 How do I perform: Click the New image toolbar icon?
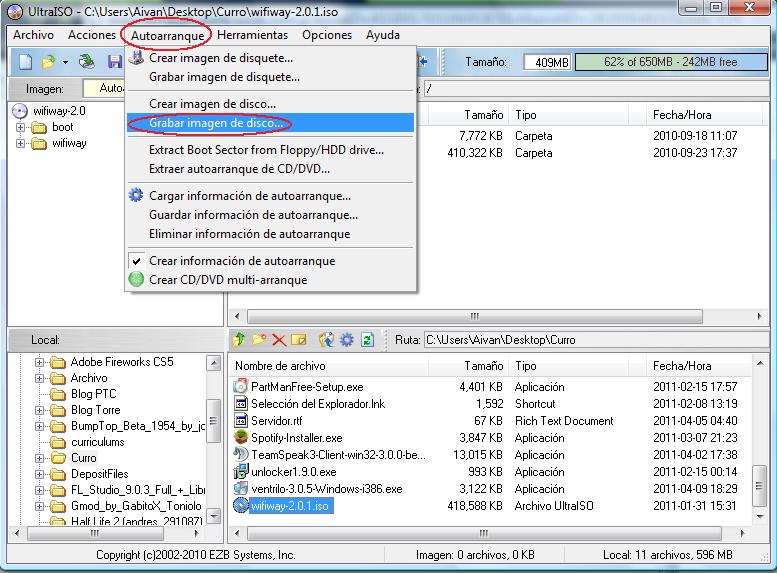[x=25, y=62]
